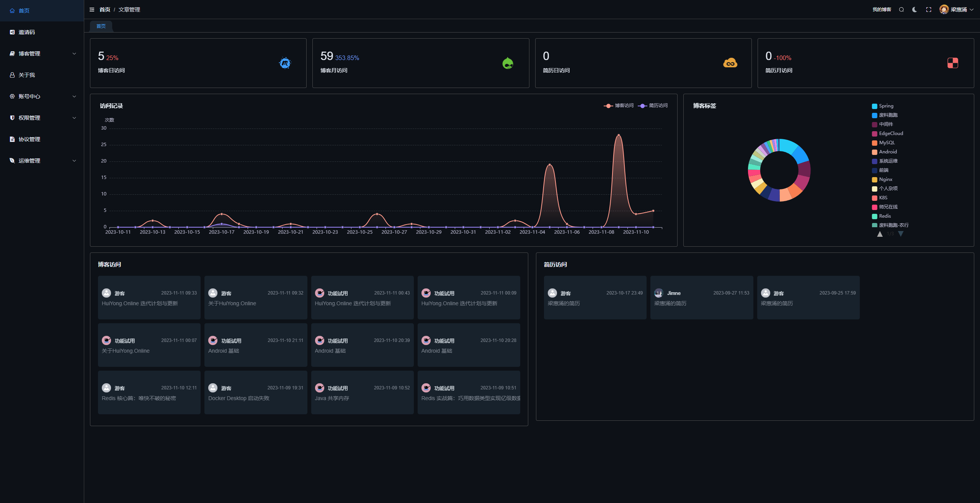
Task: Click the orange cloud resume visits icon
Action: pos(730,63)
